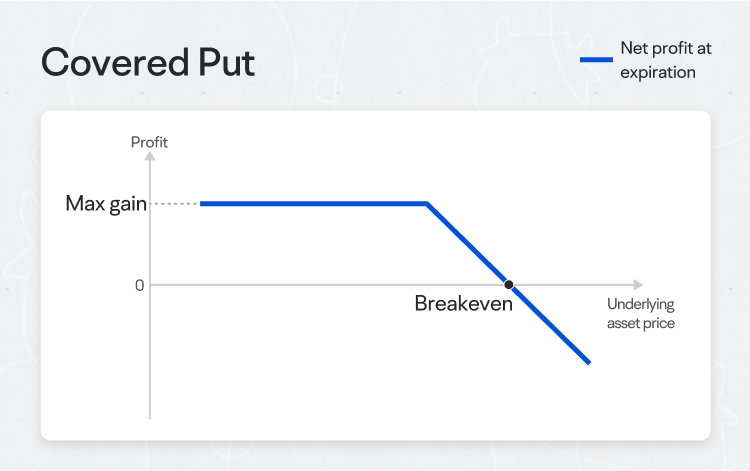Click the left start of the blue line
The height and width of the screenshot is (471, 750).
click(x=202, y=204)
